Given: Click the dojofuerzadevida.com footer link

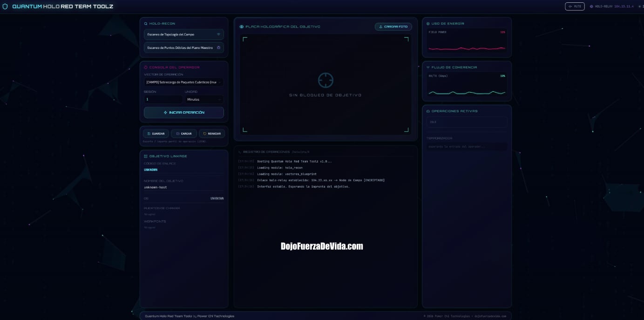Looking at the screenshot, I should click(491, 316).
